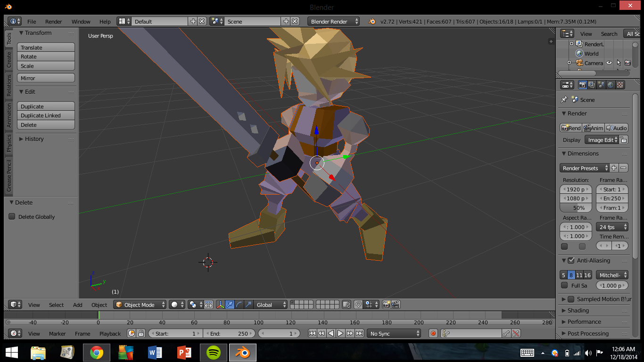The width and height of the screenshot is (644, 362).
Task: Click the magnet snap icon in viewport header
Action: 358,305
